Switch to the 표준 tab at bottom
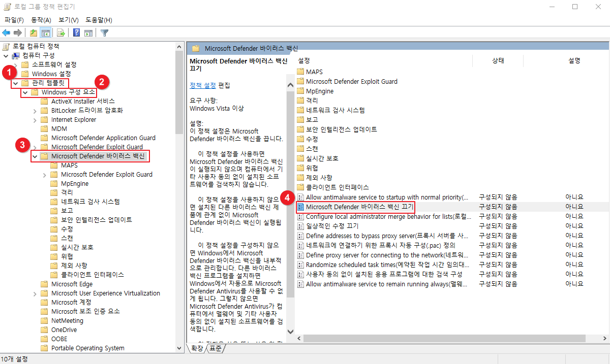 coord(216,349)
